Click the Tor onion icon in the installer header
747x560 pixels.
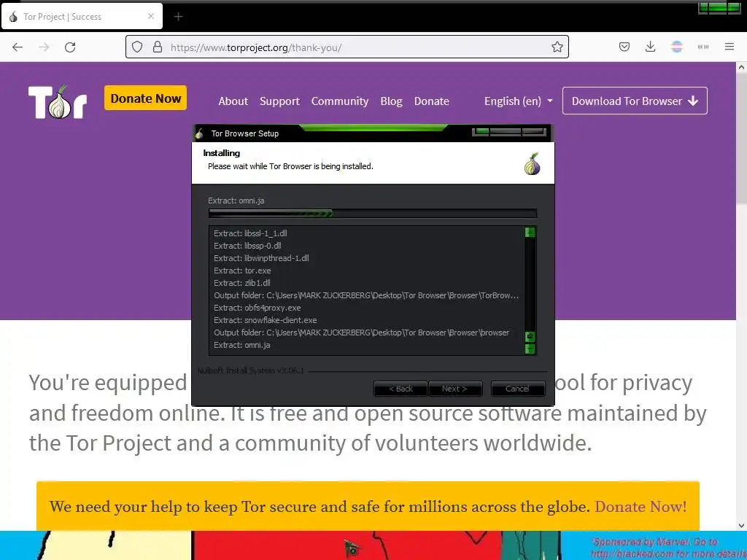click(532, 164)
